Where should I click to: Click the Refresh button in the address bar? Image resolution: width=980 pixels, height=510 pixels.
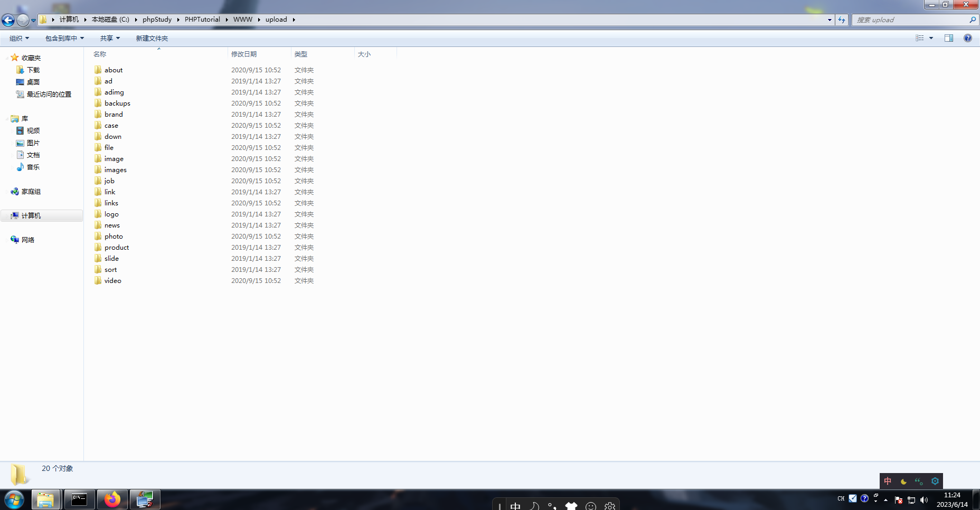(x=842, y=20)
